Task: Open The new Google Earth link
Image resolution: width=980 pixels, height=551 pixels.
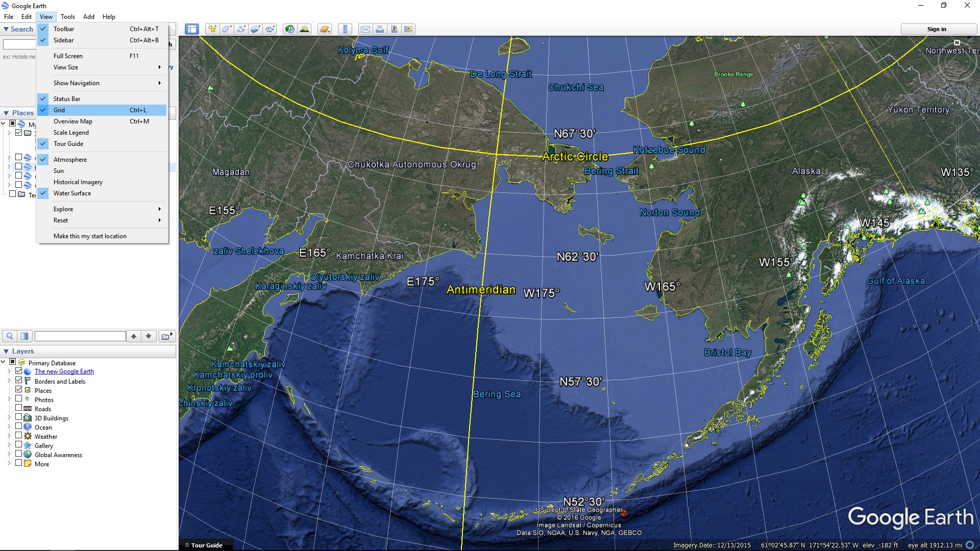Action: click(x=64, y=371)
